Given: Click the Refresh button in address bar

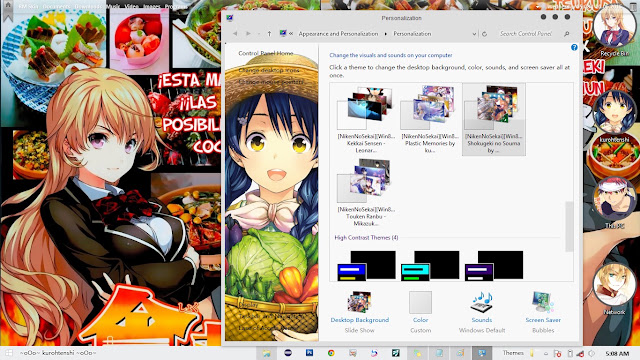Looking at the screenshot, I should click(x=484, y=34).
